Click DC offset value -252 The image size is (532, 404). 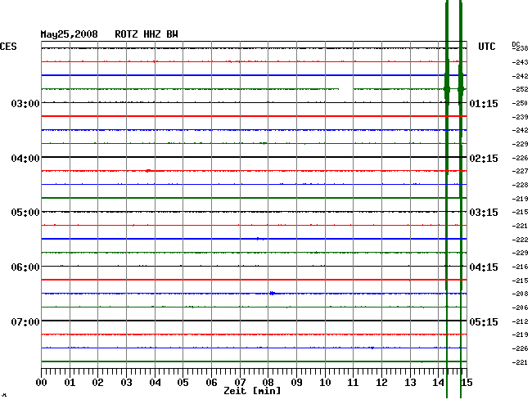pyautogui.click(x=520, y=89)
